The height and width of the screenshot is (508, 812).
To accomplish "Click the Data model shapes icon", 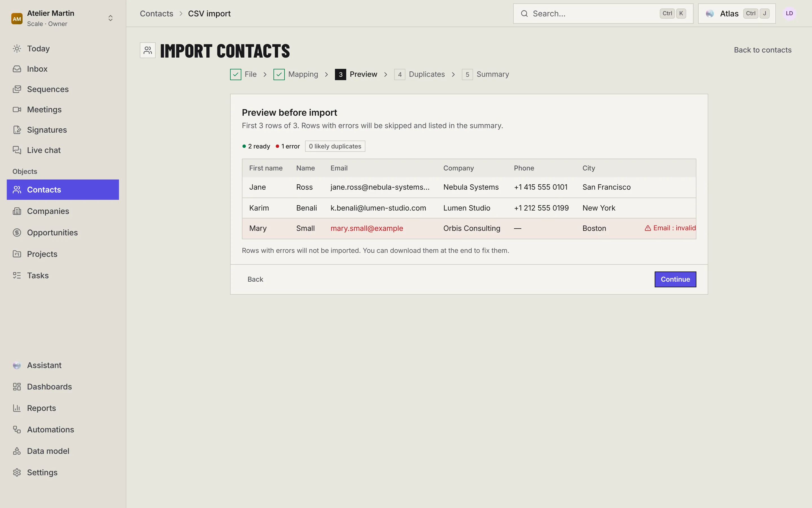I will point(17,451).
